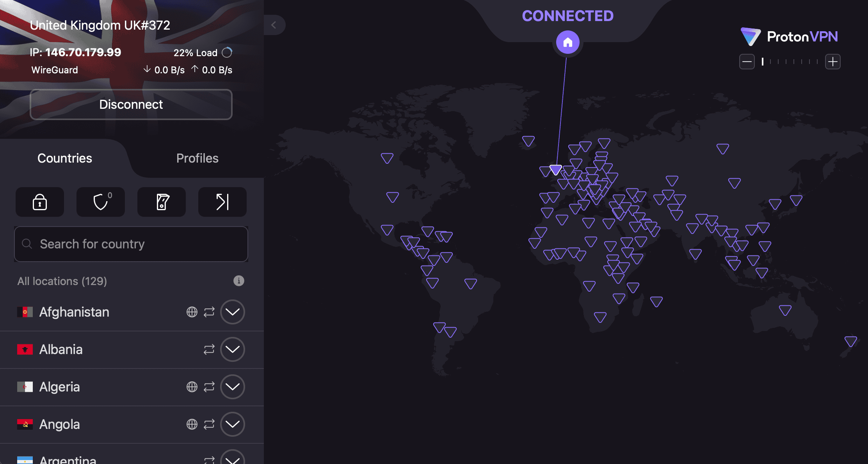
Task: Expand Albania server list
Action: (233, 349)
